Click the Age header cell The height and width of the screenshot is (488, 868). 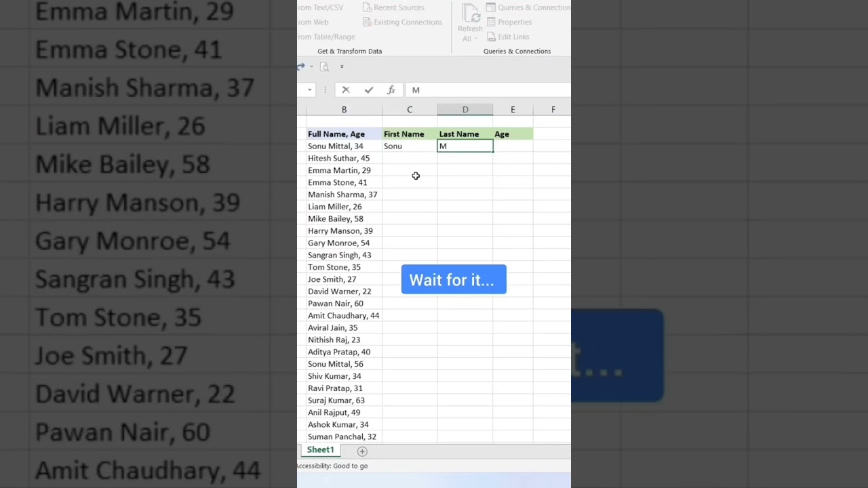(x=513, y=134)
